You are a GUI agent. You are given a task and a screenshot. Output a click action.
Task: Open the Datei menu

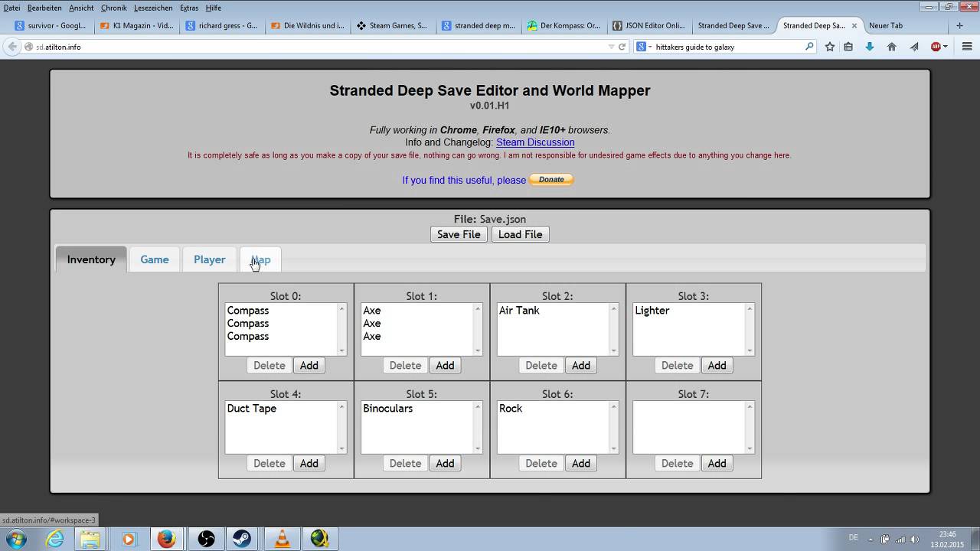click(x=11, y=8)
